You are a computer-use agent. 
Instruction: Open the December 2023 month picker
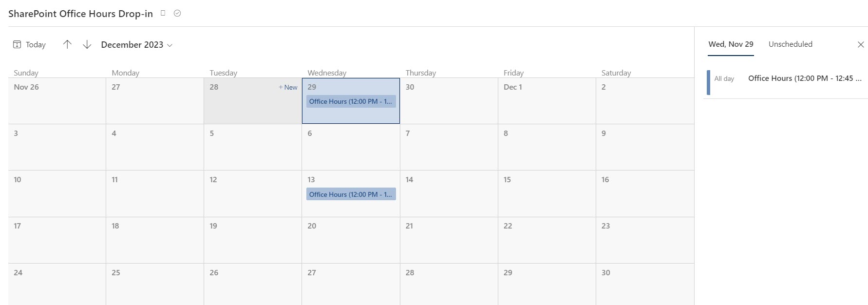(137, 45)
